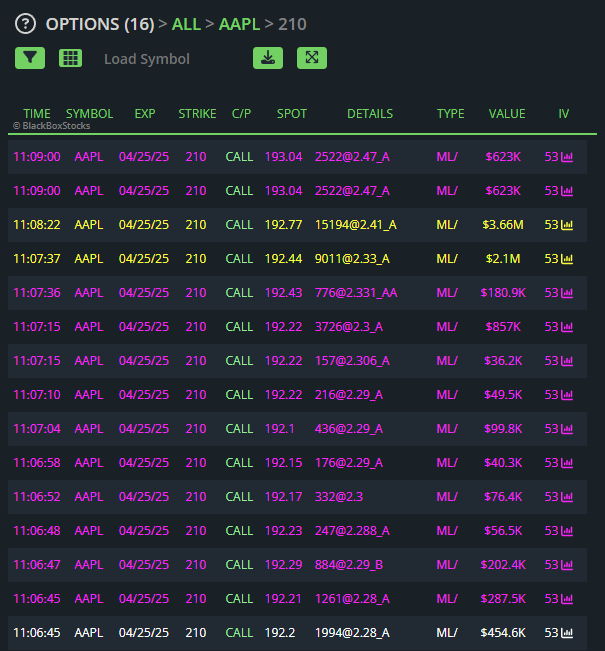The width and height of the screenshot is (605, 651).
Task: Open IV chart icon for $36.2K row
Action: [567, 361]
